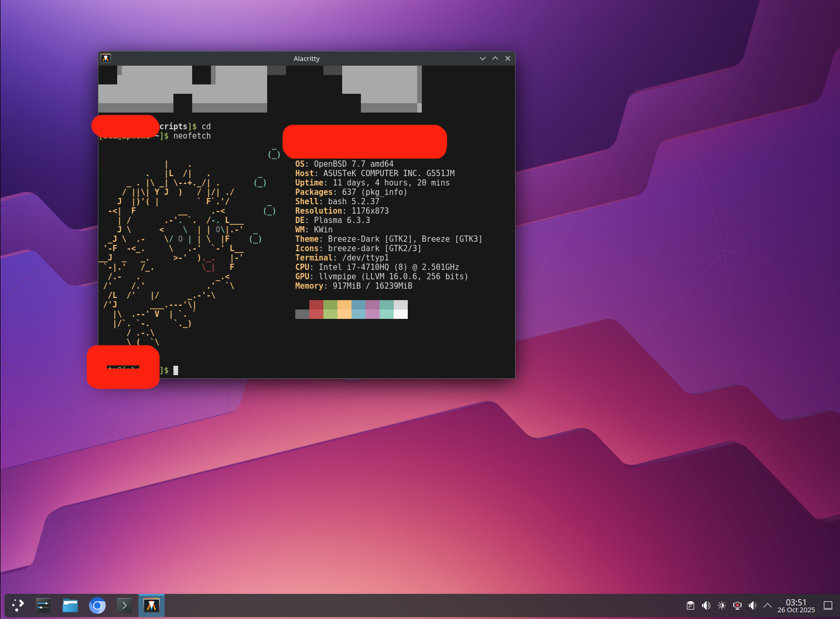Click the "WM: KWin" line
The image size is (840, 619).
(314, 230)
